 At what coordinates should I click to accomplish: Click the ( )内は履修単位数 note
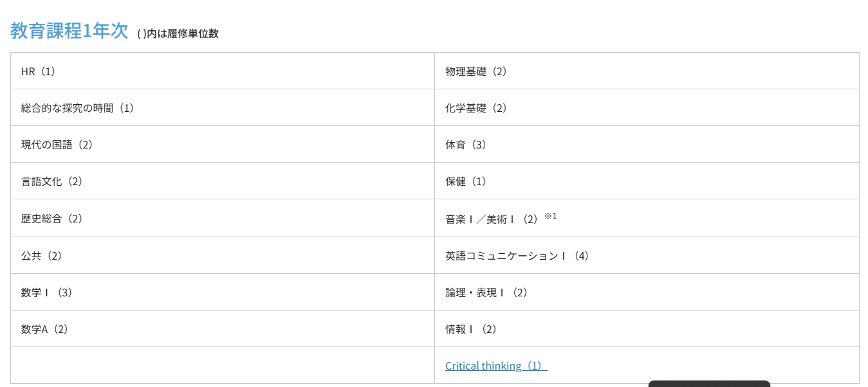tap(178, 33)
